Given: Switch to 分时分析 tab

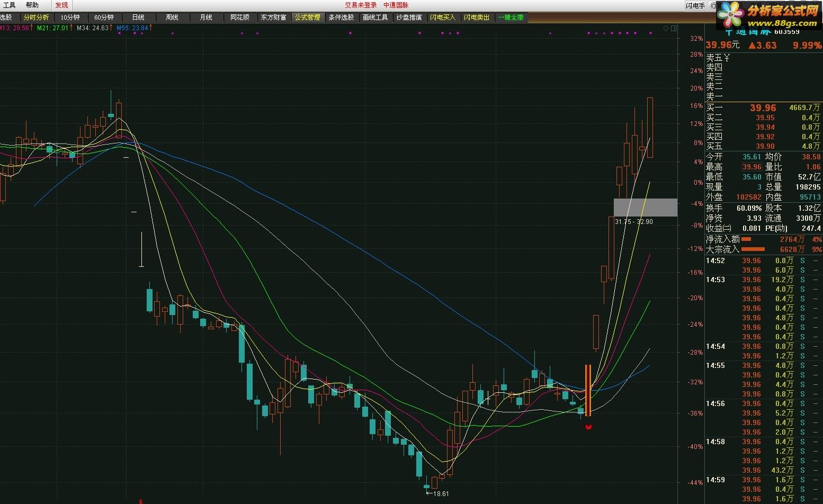Looking at the screenshot, I should click(x=36, y=17).
